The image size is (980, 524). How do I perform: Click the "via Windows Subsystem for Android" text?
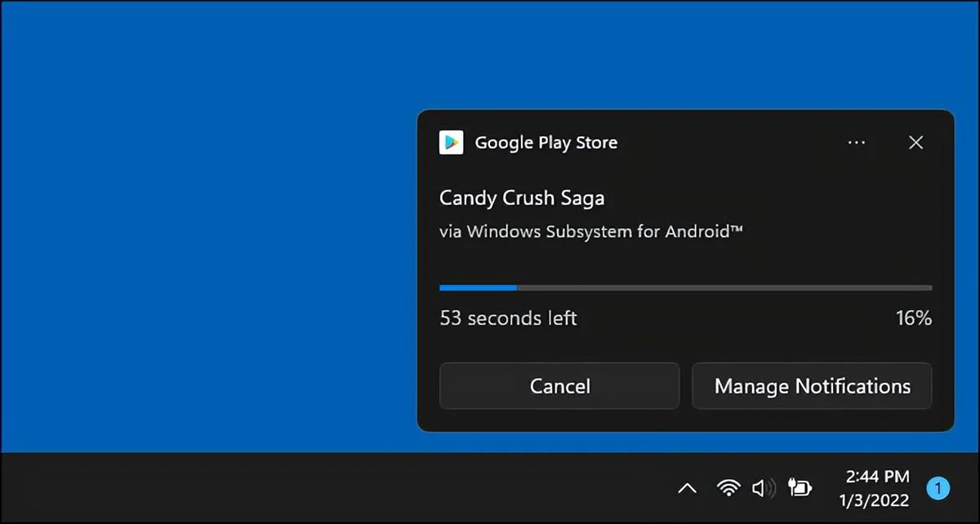[591, 232]
